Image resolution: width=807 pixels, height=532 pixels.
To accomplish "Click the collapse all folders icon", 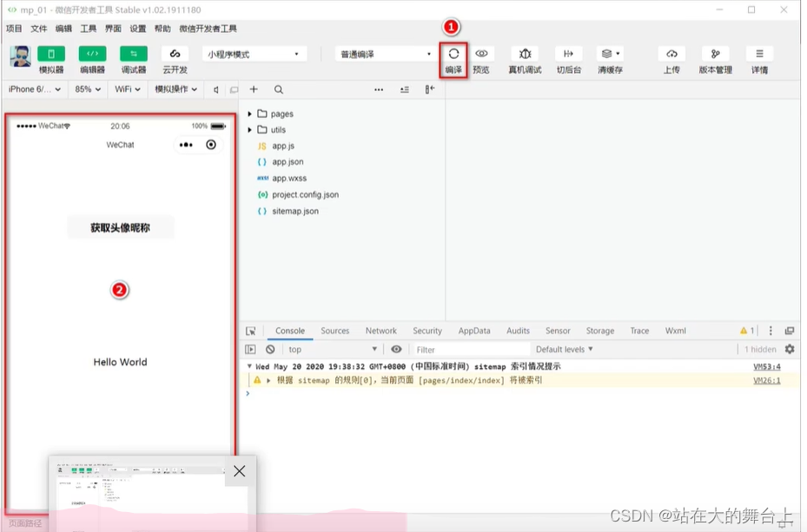I will click(405, 89).
